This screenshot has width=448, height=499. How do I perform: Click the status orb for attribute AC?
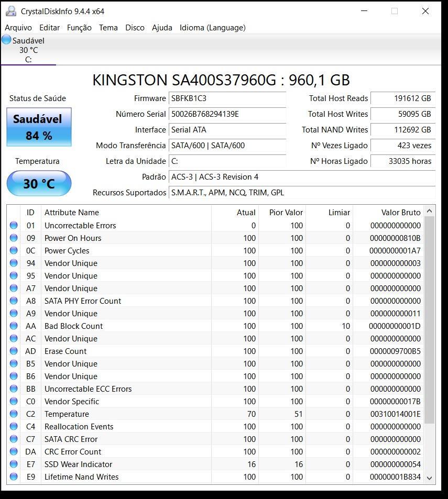(x=14, y=338)
